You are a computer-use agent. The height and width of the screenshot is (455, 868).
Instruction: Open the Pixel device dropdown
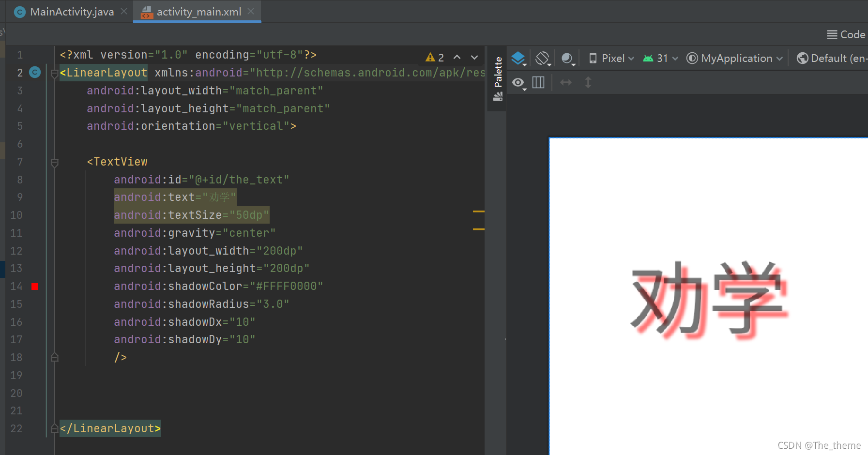tap(611, 59)
